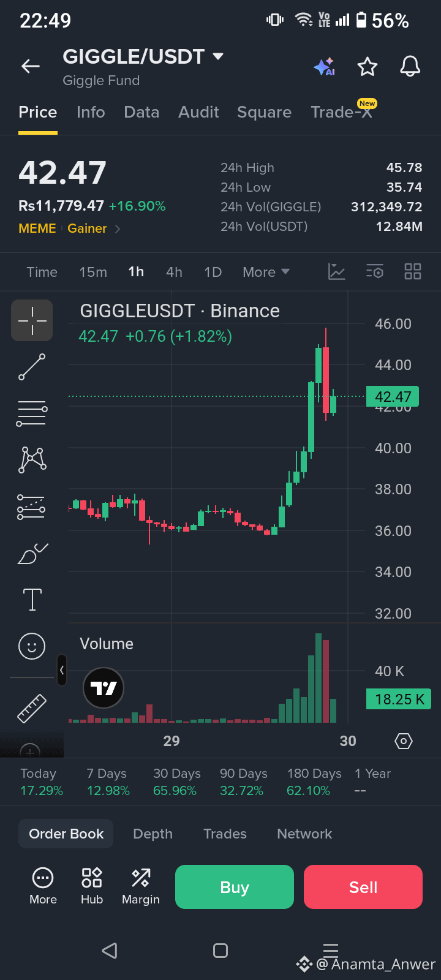Tap Android back navigation triangle
This screenshot has width=441, height=980.
click(x=110, y=951)
